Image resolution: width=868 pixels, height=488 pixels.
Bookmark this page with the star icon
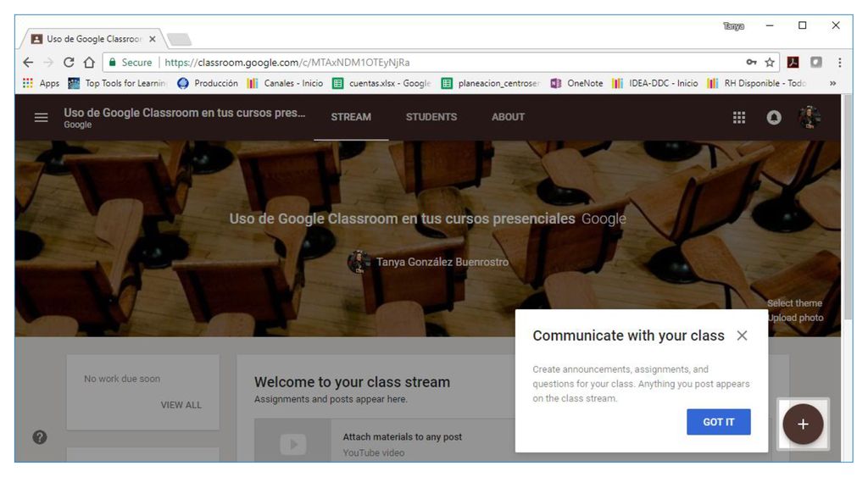point(770,63)
